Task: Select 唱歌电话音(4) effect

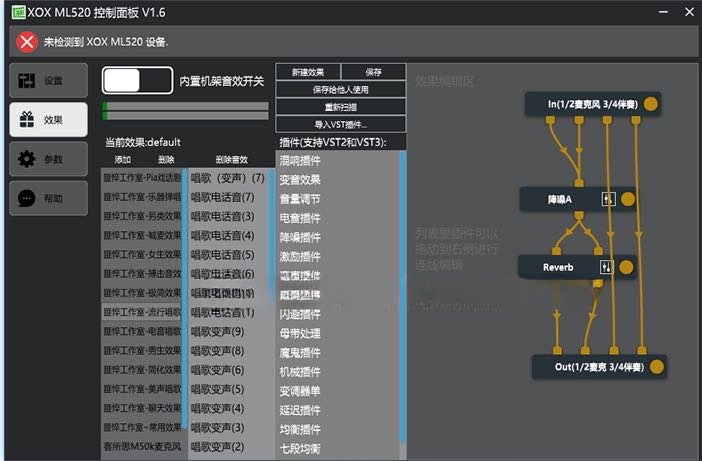Action: [228, 236]
